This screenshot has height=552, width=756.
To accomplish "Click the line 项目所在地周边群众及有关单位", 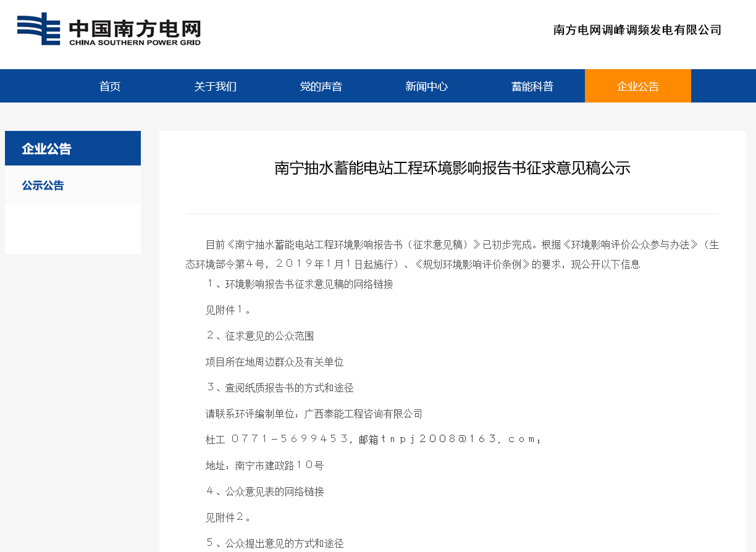I will [x=275, y=362].
